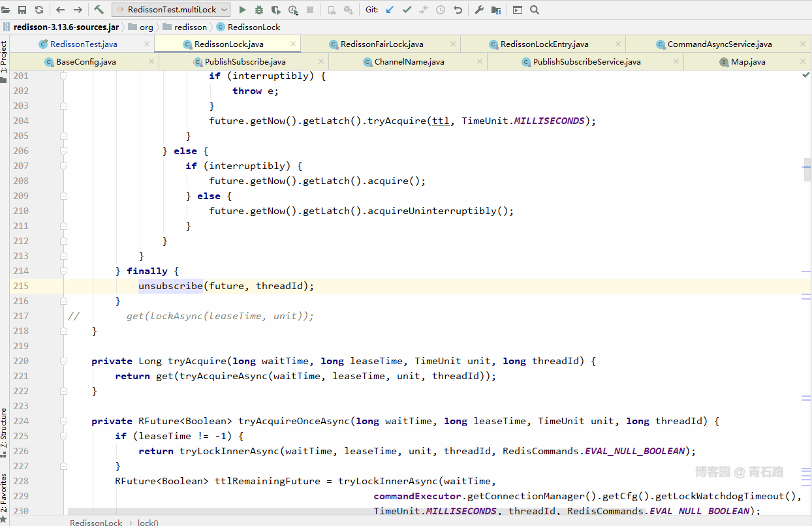812x526 pixels.
Task: Click the Stop square icon
Action: (x=310, y=10)
